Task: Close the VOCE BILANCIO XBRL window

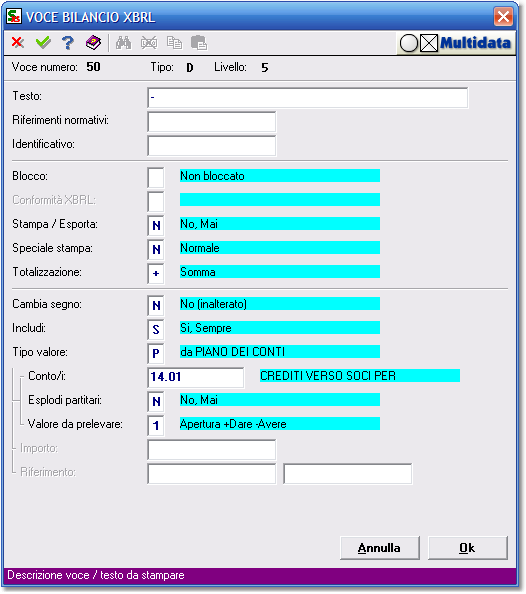Action: point(503,17)
